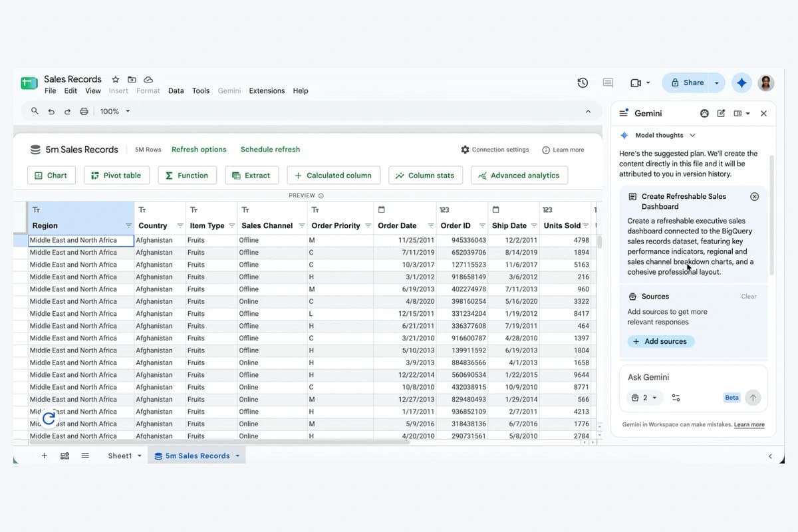Star the Sales Records document

click(x=116, y=79)
